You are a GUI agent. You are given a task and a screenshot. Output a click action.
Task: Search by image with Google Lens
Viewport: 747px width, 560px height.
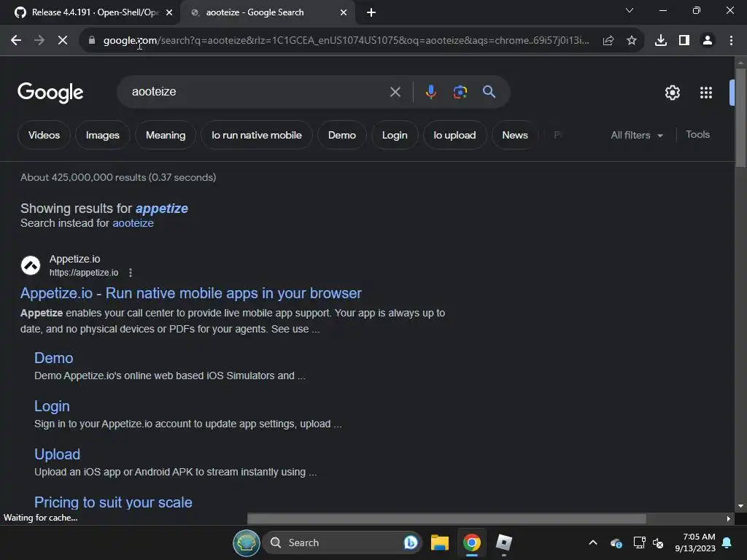(460, 91)
